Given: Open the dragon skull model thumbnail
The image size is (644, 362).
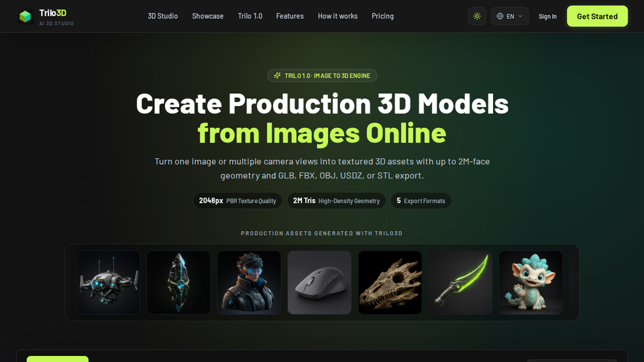Looking at the screenshot, I should pos(390,283).
